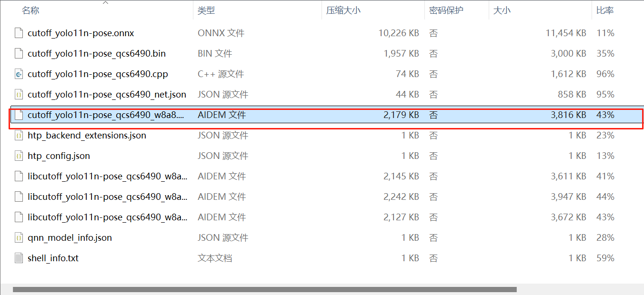Click the size value '3,611 KB'
The image size is (644, 295).
tap(568, 177)
